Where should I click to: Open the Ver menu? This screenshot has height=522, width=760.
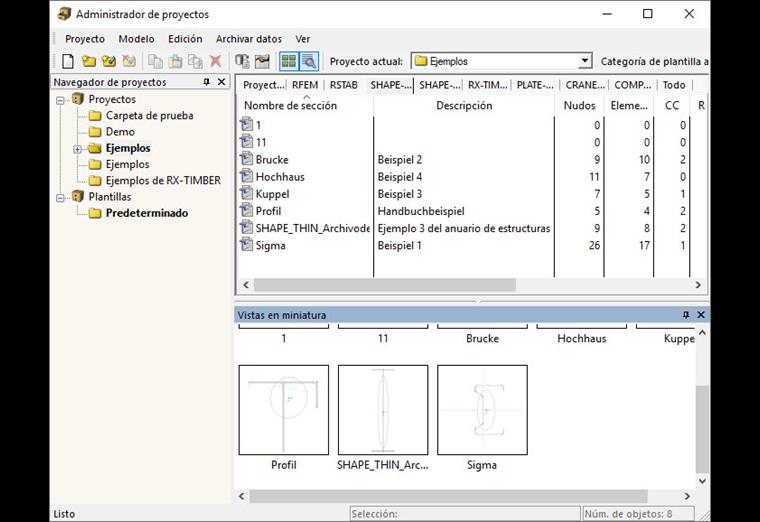tap(302, 39)
